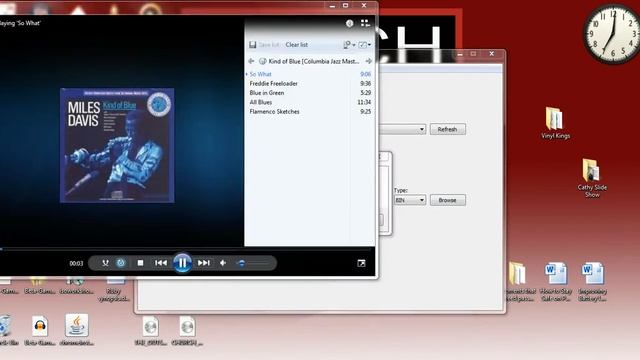Open the second disc image file icon

click(x=187, y=331)
